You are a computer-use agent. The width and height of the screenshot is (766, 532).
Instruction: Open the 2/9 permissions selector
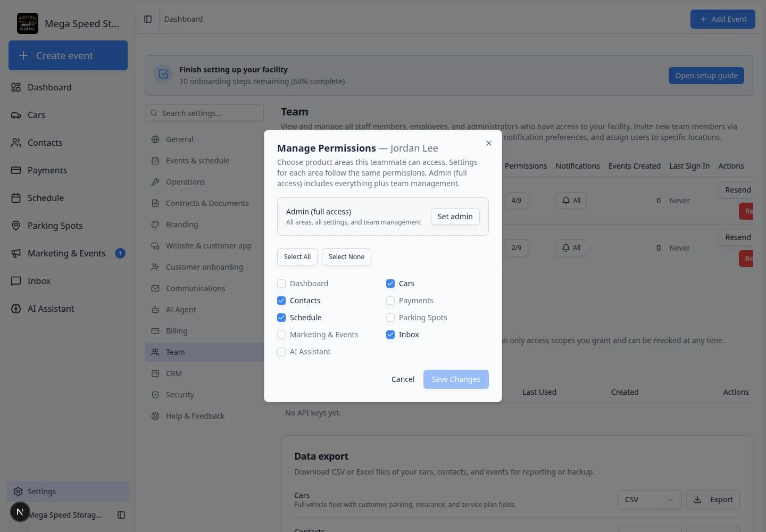[x=516, y=248]
